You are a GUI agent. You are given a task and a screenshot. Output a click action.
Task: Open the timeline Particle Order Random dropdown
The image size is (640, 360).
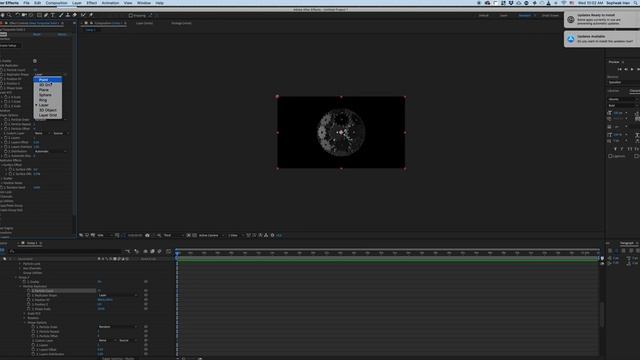[118, 327]
